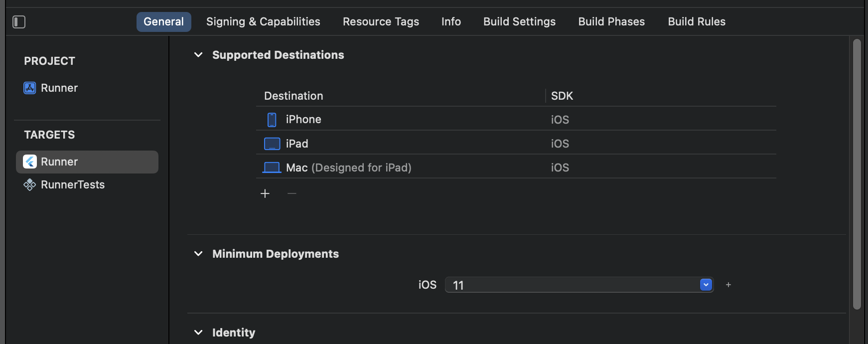Screen dimensions: 868x344
Task: Go to the Build Phases tab
Action: [x=611, y=22]
